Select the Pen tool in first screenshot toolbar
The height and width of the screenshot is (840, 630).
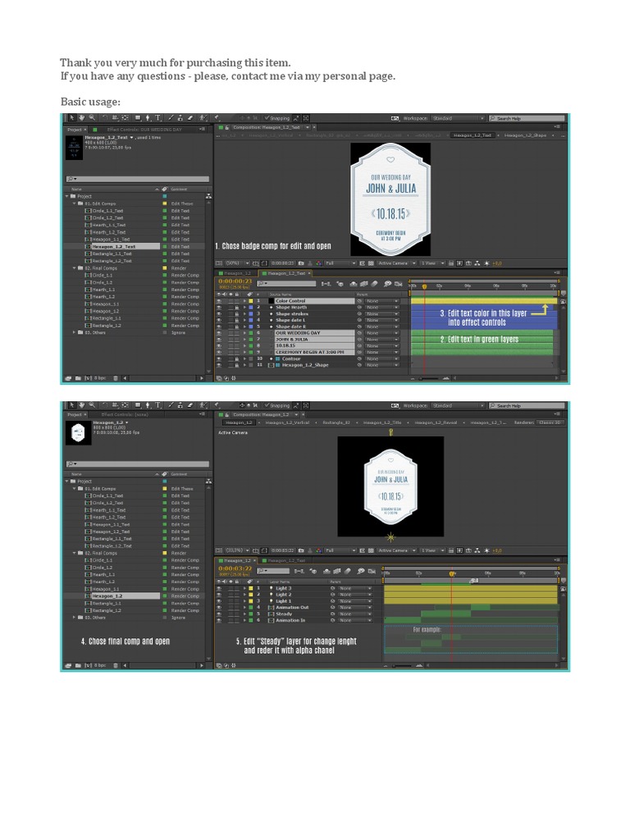coord(148,118)
